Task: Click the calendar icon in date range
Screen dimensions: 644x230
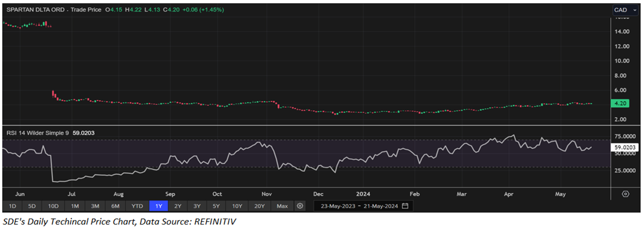Action: pyautogui.click(x=405, y=206)
